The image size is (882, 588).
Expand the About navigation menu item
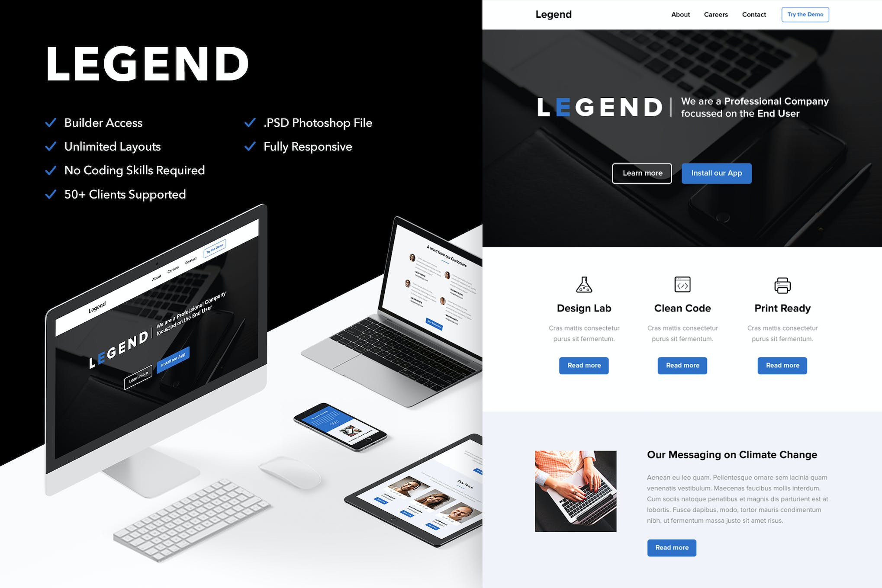click(681, 14)
